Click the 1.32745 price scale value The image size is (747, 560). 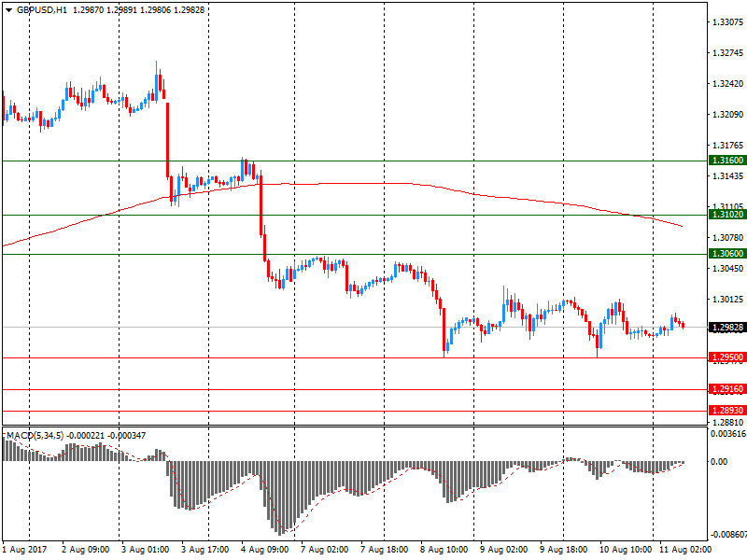727,53
